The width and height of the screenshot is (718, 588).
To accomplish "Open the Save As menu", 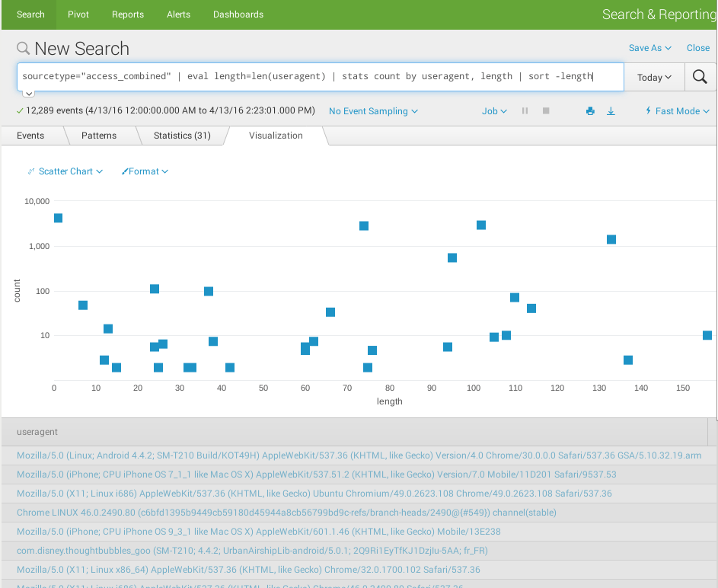I will click(x=649, y=48).
